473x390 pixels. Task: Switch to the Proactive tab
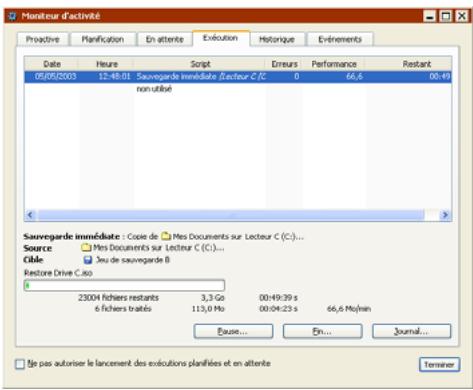click(43, 39)
